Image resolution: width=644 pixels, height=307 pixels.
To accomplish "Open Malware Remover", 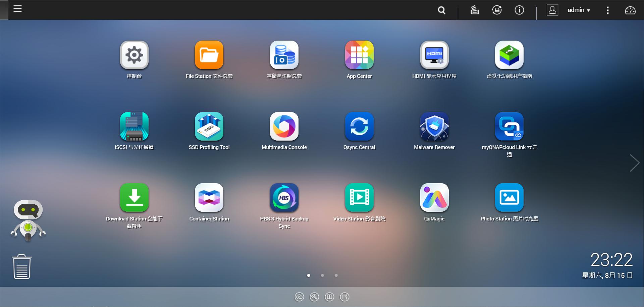I will 434,126.
